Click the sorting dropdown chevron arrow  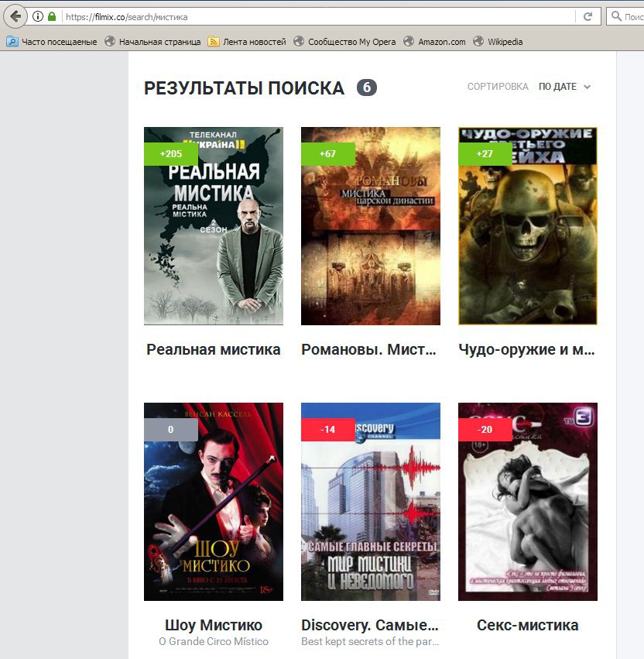[x=587, y=87]
